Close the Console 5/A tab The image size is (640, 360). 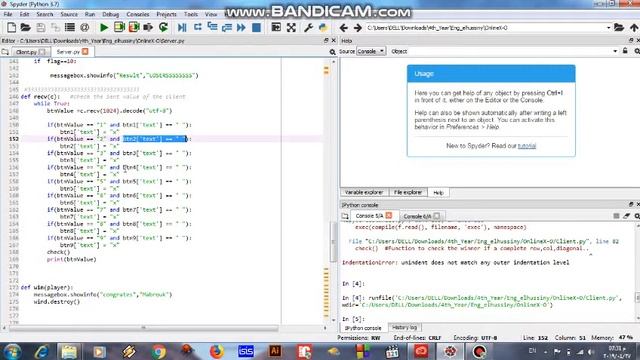click(x=389, y=216)
